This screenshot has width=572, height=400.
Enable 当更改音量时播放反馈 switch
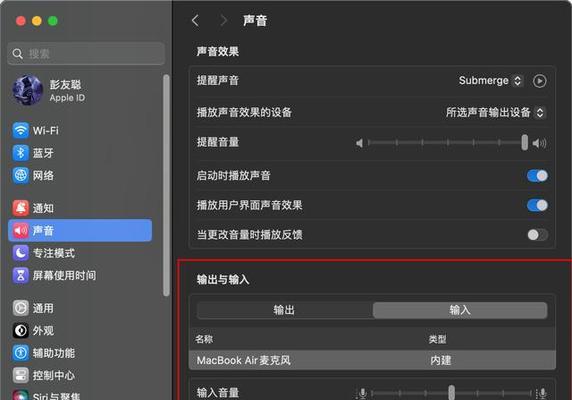coord(537,235)
